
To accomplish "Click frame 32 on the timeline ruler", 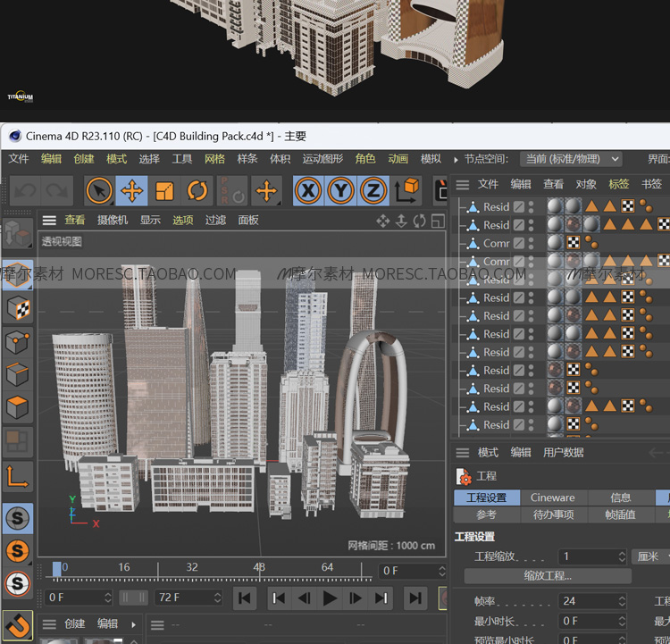I will [192, 568].
